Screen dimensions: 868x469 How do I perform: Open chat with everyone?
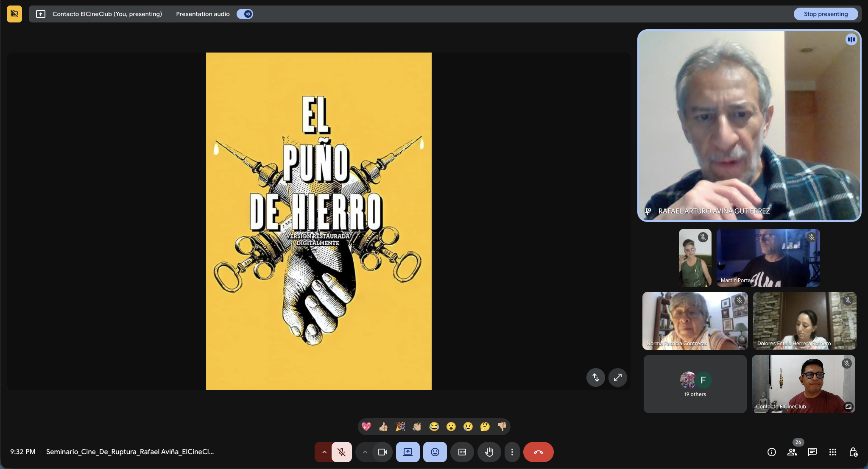coord(812,452)
